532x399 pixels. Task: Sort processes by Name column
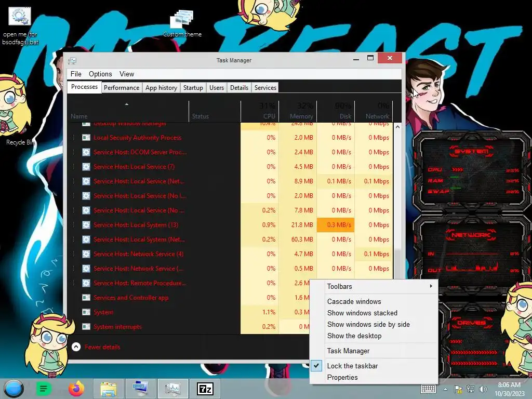coord(128,111)
